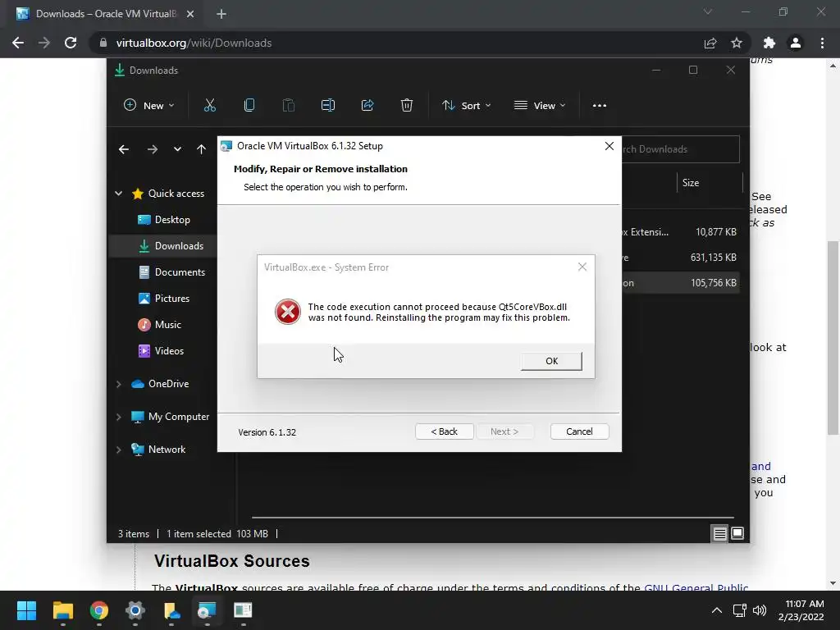Collapse the Quick access tree node
This screenshot has height=630, width=840.
118,194
